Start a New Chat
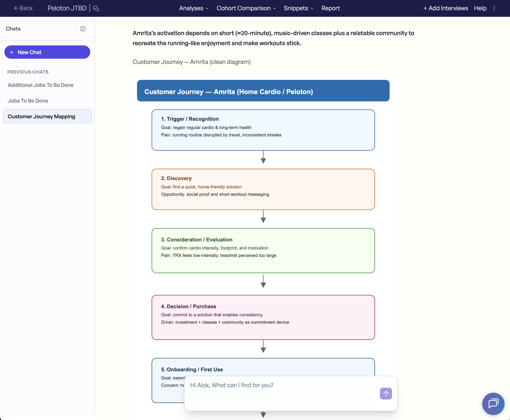510x420 pixels. point(47,52)
